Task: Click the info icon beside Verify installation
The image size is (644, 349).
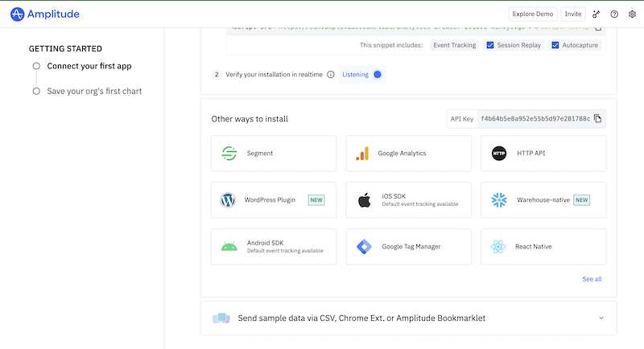Action: (331, 75)
